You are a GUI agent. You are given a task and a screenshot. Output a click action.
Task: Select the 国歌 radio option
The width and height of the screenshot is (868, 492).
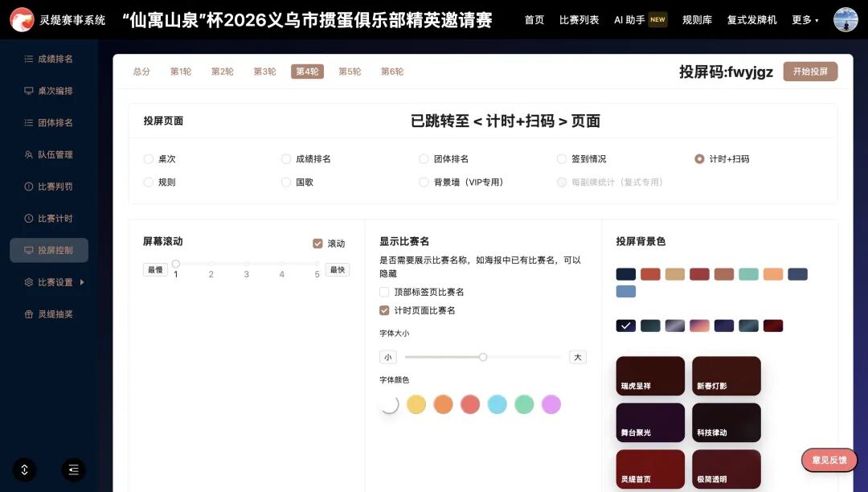pos(285,182)
